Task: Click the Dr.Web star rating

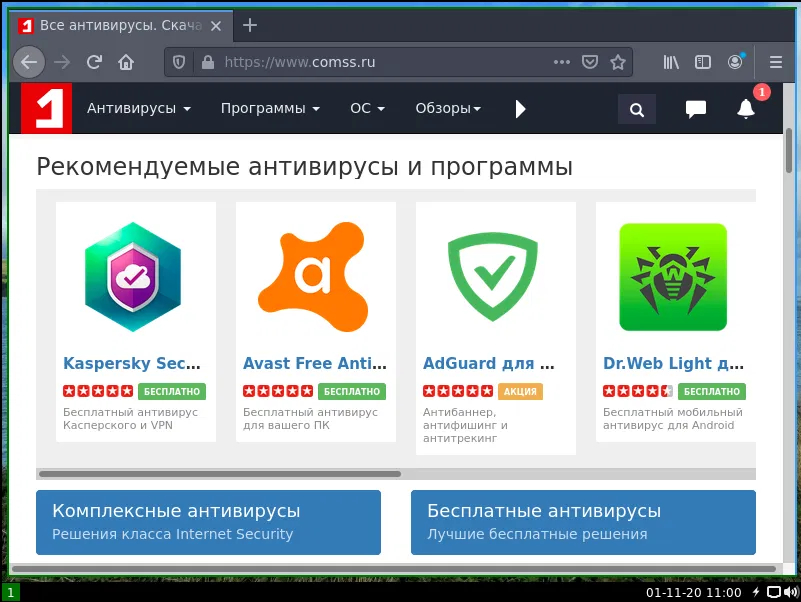Action: point(638,391)
